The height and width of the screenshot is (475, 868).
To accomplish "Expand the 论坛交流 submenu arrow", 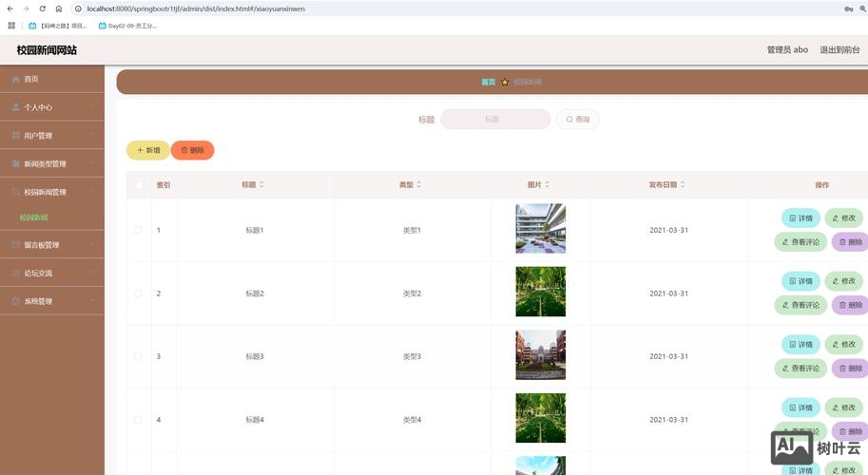I will [x=92, y=274].
